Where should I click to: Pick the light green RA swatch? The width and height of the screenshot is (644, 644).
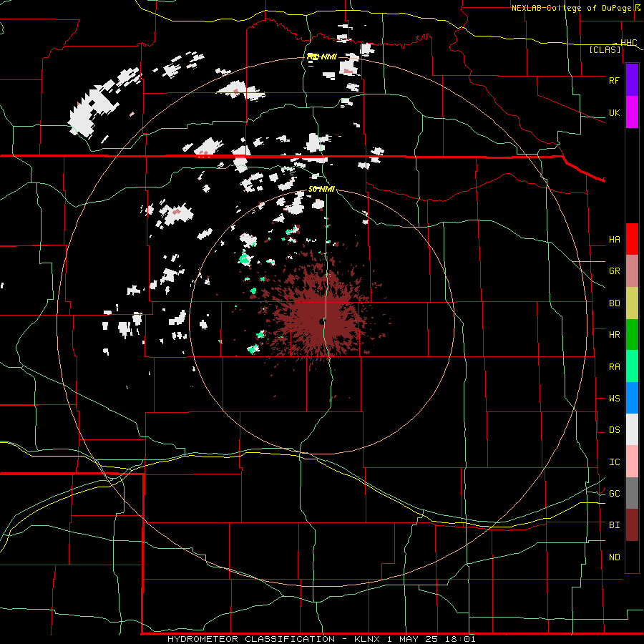coord(632,366)
